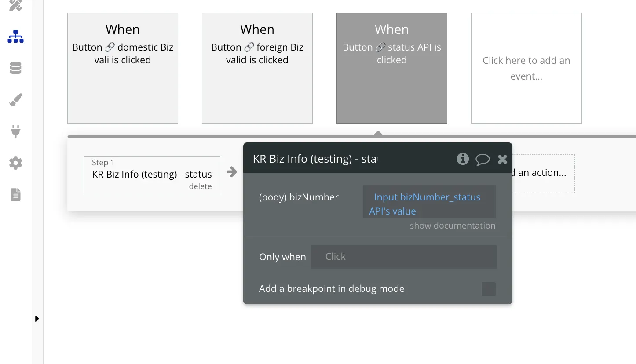Select the foreign Biz valid clicked event
The height and width of the screenshot is (364, 636).
coord(257,68)
